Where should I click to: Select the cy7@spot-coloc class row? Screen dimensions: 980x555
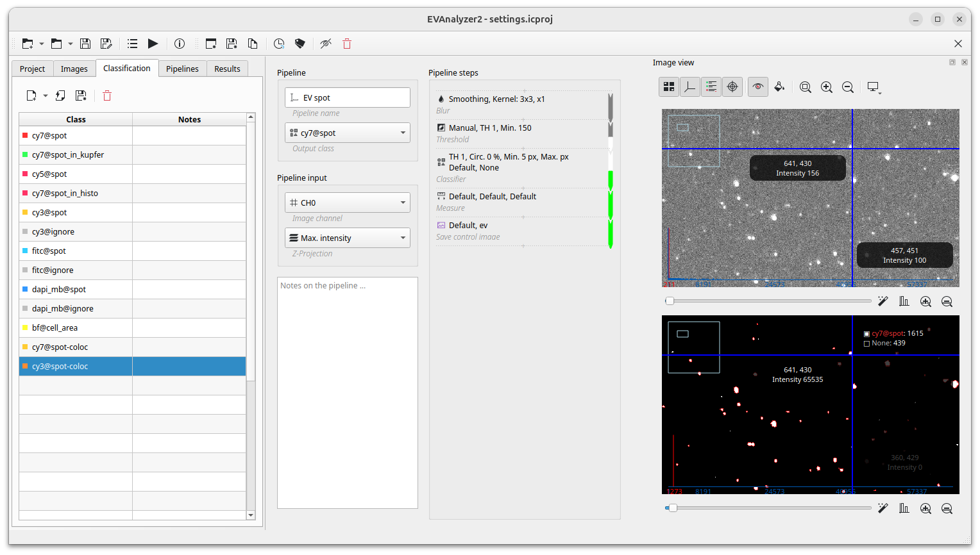pyautogui.click(x=133, y=347)
